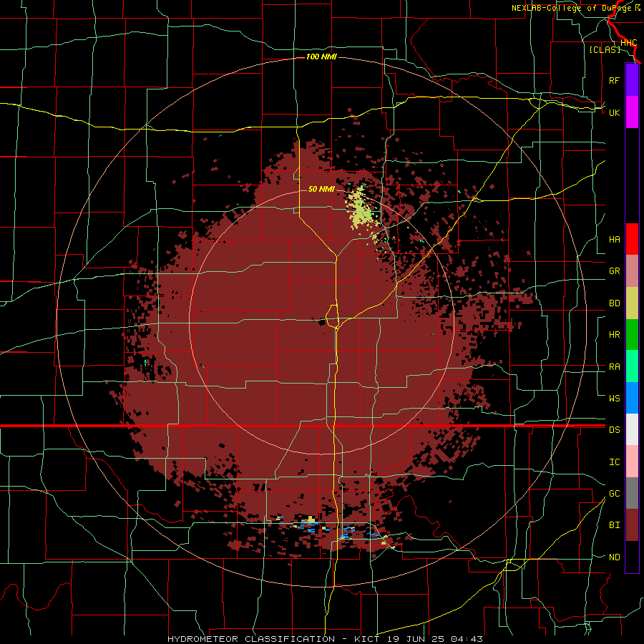Click the yellow big-drops echo cluster

pos(361,212)
